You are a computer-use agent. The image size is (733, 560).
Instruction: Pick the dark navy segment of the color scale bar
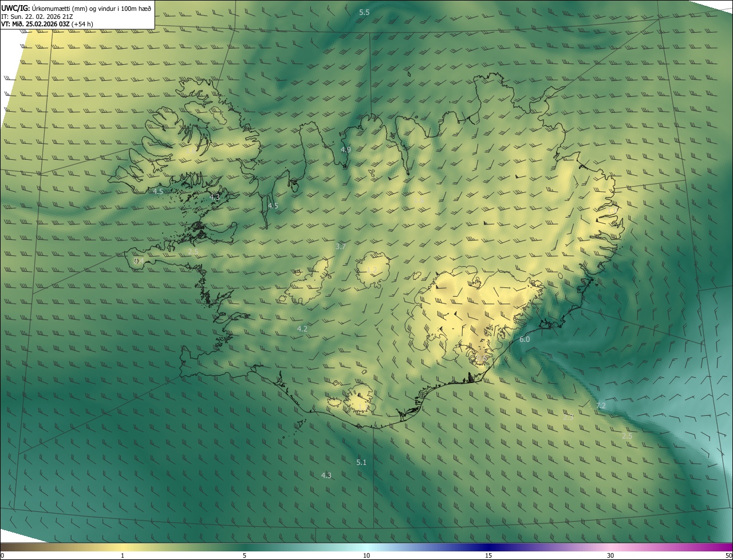(x=488, y=547)
